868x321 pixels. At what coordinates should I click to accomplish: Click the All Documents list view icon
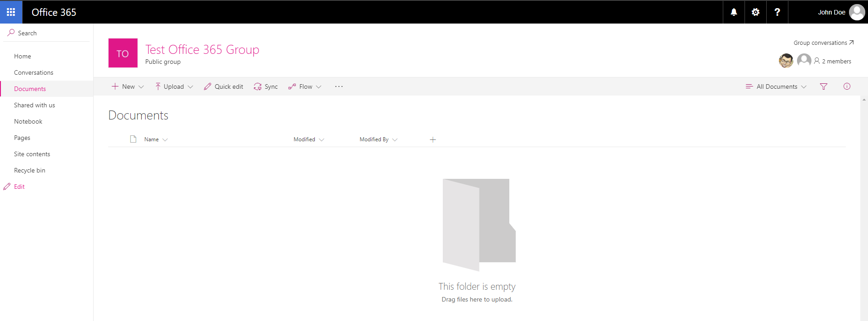coord(749,86)
